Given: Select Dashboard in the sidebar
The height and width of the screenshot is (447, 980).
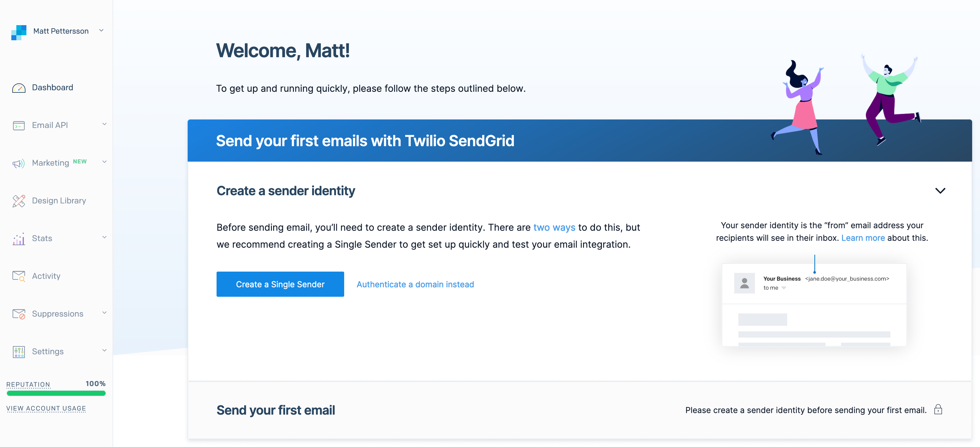Looking at the screenshot, I should (x=52, y=87).
